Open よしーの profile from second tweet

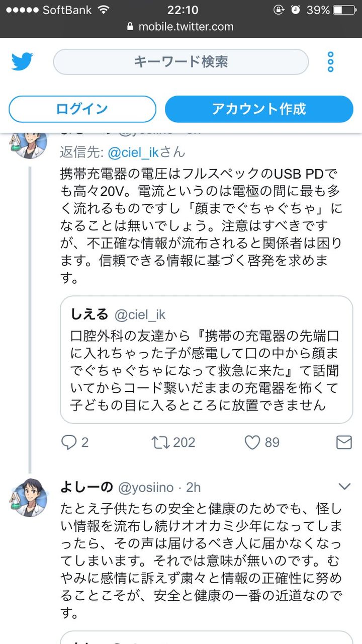[85, 487]
